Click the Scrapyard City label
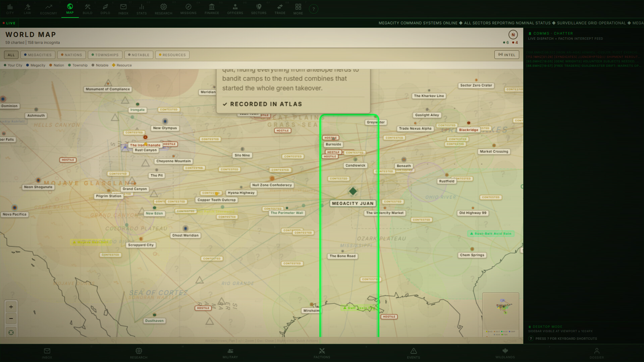644x362 pixels. tap(141, 245)
